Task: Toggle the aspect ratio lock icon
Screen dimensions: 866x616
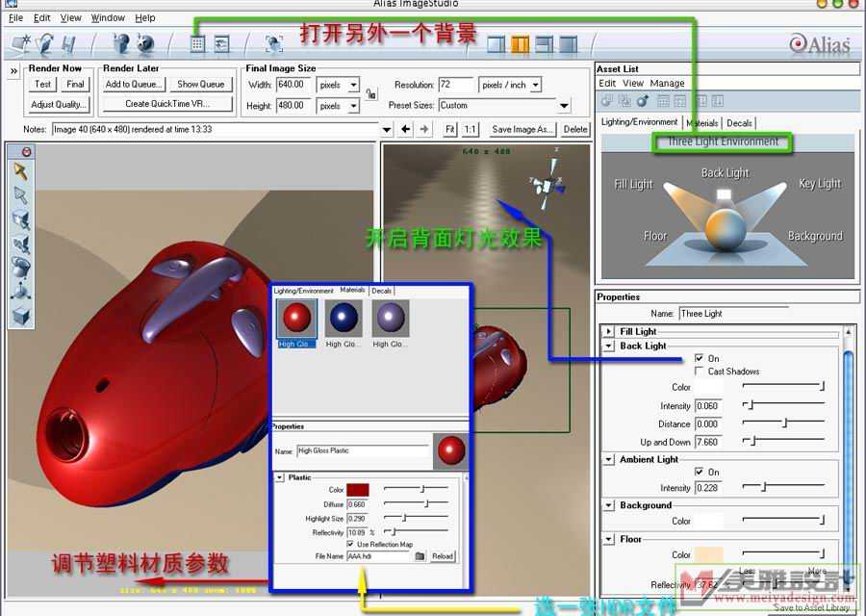Action: click(x=371, y=94)
